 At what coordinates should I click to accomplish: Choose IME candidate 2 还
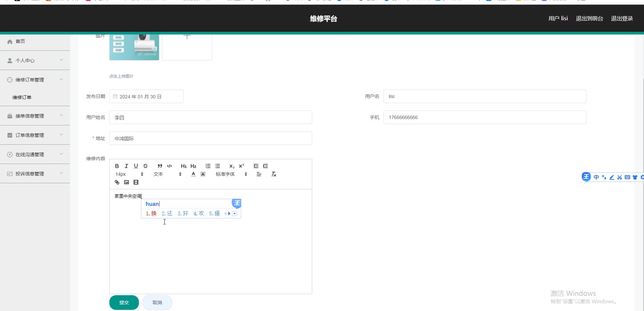167,214
